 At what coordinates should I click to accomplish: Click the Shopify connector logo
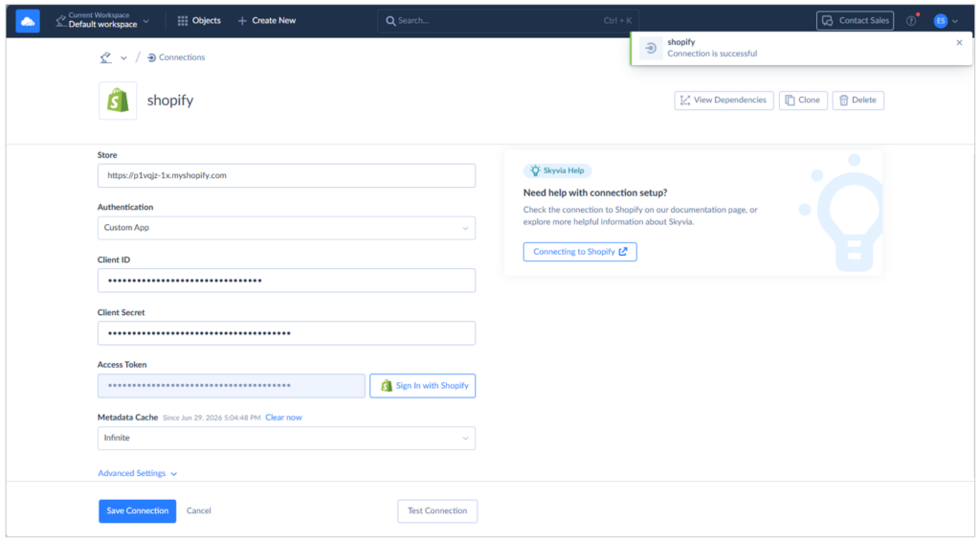pos(118,100)
